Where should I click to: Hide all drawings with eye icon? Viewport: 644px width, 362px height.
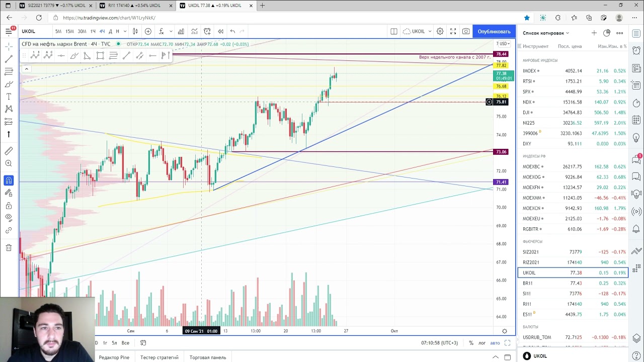point(9,218)
